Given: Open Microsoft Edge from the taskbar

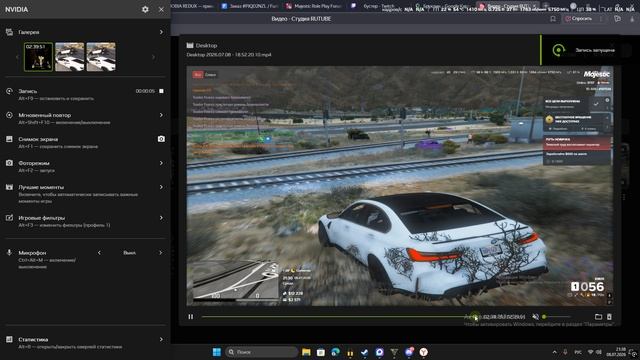Looking at the screenshot, I should pos(336,352).
